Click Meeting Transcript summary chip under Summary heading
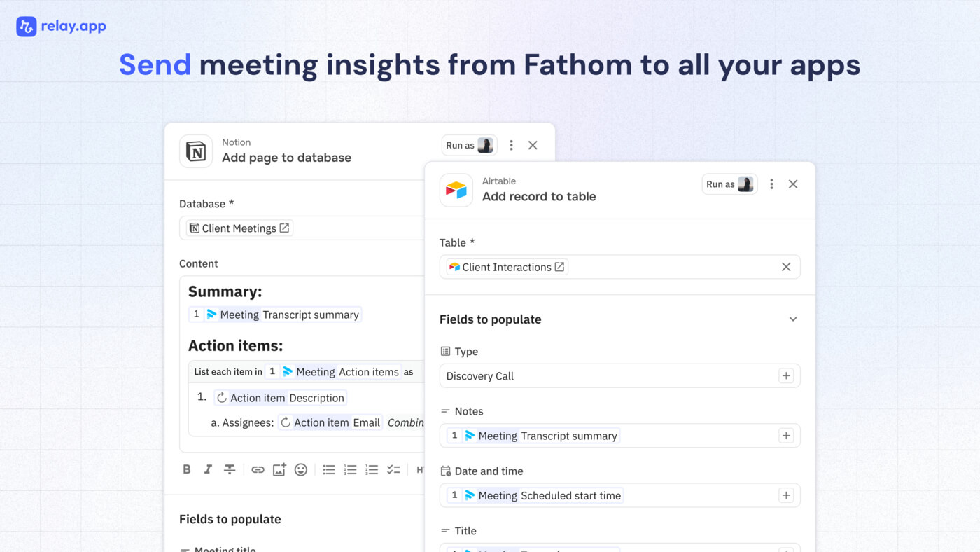Screen dimensions: 980x552 tap(275, 315)
